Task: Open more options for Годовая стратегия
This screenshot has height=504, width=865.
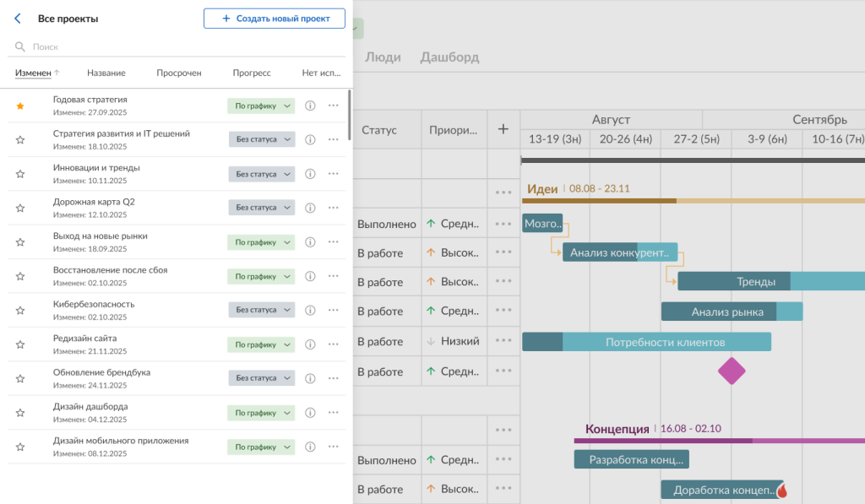Action: pyautogui.click(x=333, y=106)
